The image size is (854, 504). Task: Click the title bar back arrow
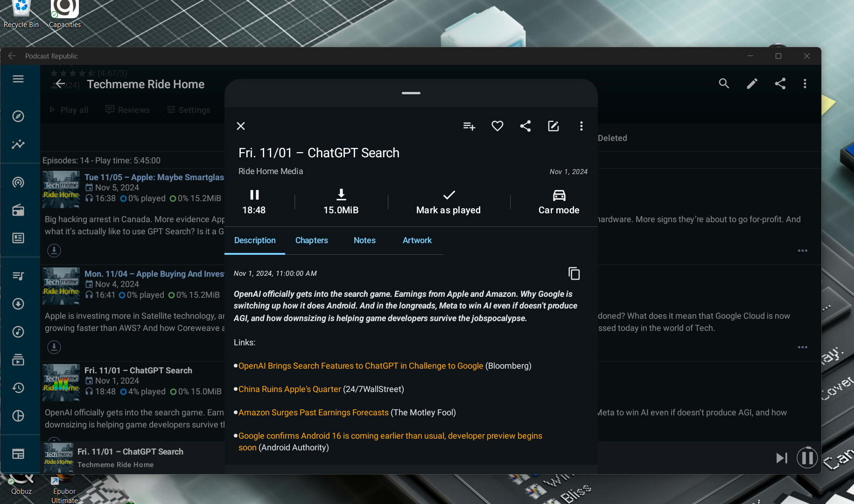(12, 56)
